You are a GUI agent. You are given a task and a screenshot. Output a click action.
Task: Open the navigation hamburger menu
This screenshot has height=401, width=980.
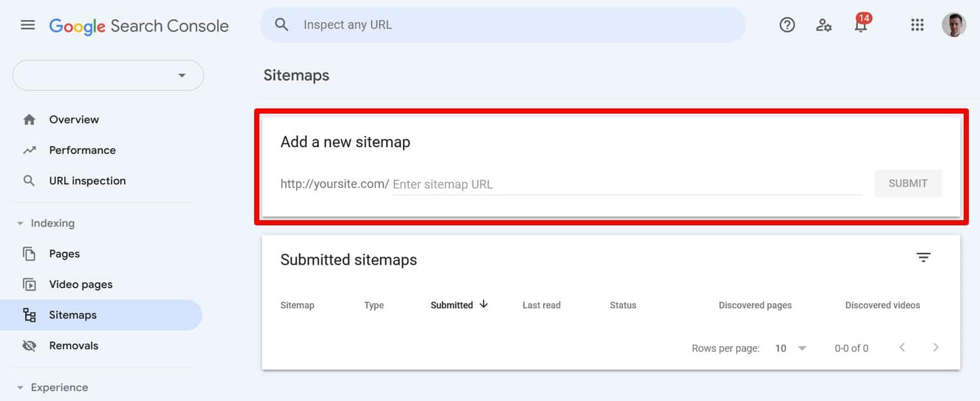click(x=27, y=25)
